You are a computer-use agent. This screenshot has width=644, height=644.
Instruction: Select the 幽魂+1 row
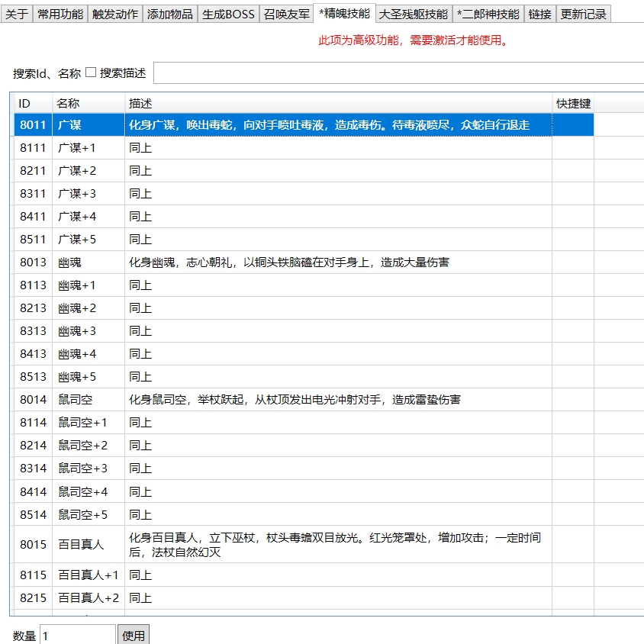tap(304, 285)
